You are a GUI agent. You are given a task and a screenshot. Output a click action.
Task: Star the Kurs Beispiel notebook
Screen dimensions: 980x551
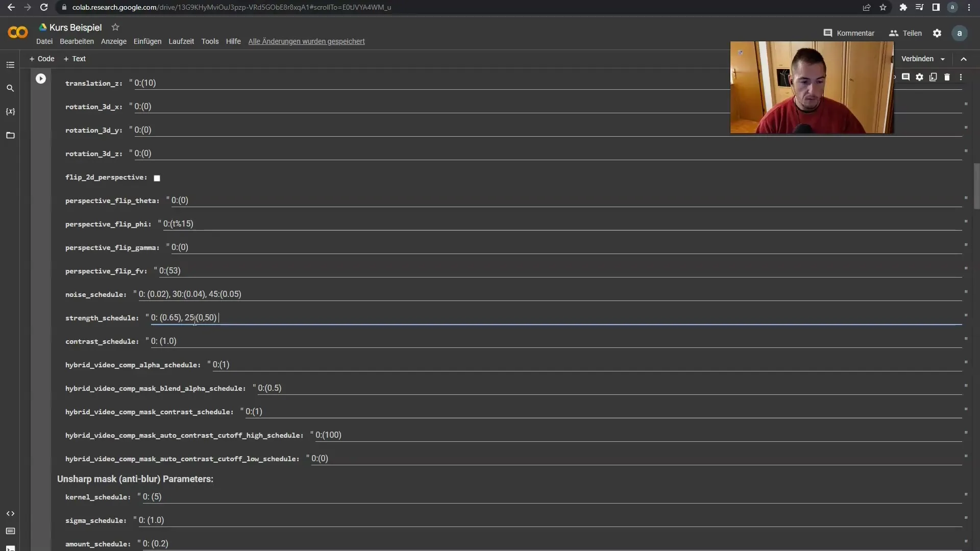point(115,27)
